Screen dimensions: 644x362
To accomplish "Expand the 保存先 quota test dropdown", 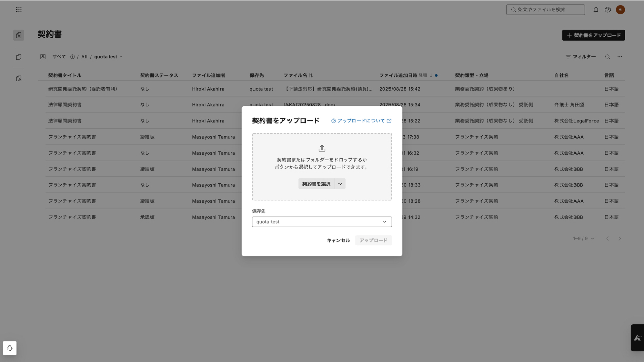I will point(322,222).
